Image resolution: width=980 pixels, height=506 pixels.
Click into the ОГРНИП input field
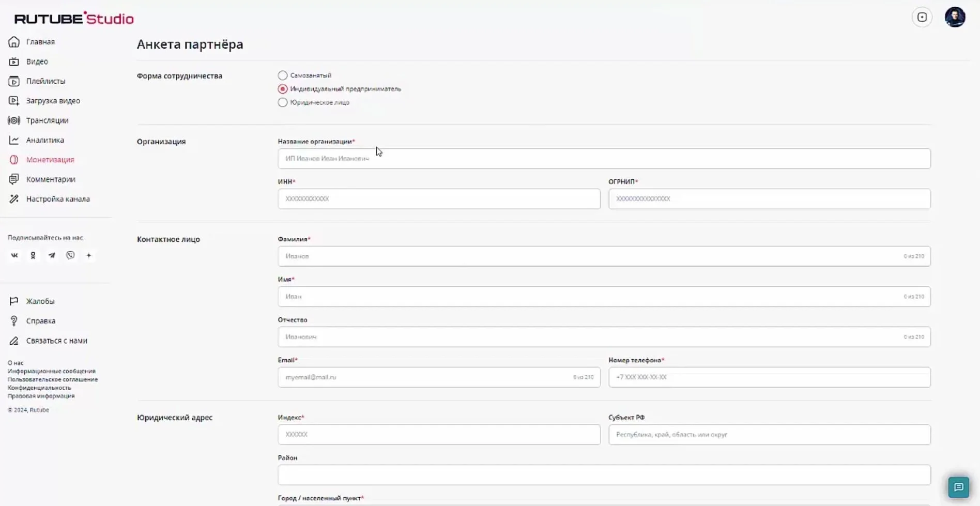(770, 199)
